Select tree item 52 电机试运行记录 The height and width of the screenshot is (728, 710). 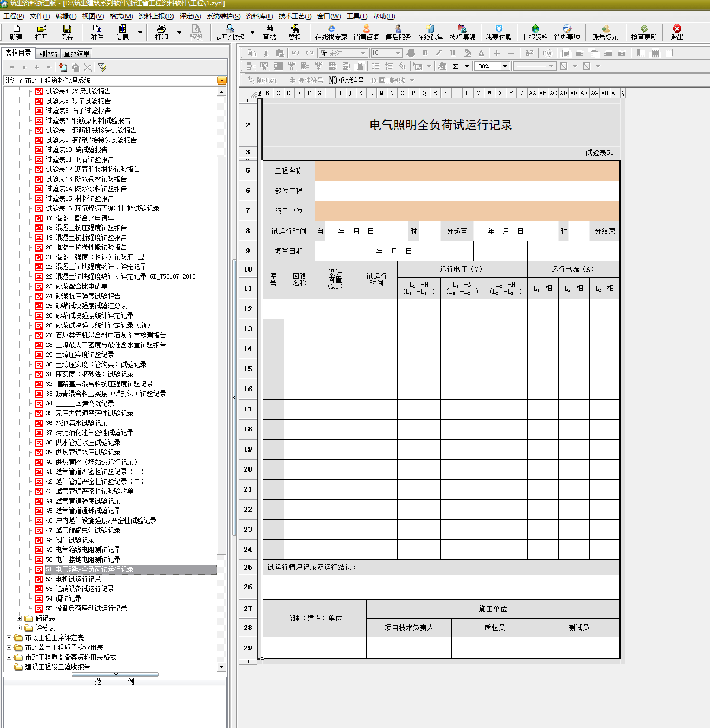pos(73,579)
